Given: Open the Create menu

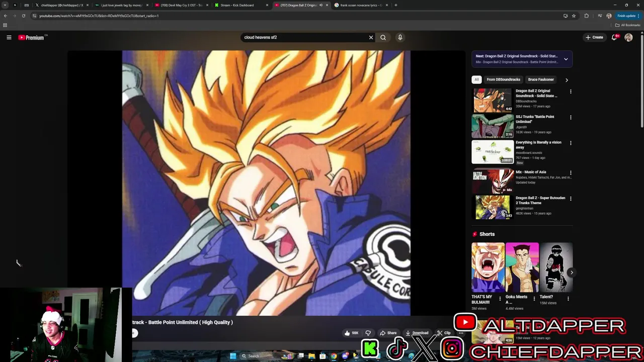Looking at the screenshot, I should pos(594,37).
